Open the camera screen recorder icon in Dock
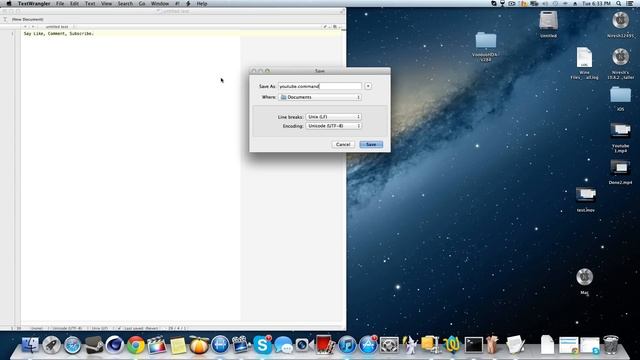This screenshot has width=640, height=360. point(304,345)
